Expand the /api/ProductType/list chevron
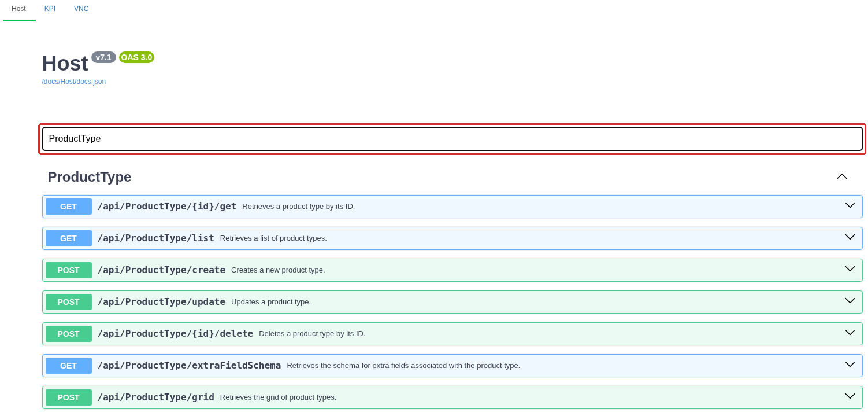The width and height of the screenshot is (868, 416). [x=850, y=237]
